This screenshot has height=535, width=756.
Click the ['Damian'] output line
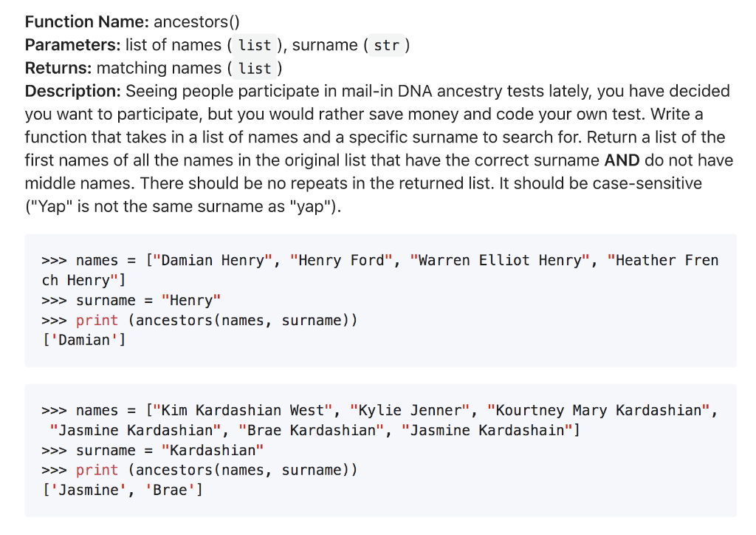coord(84,340)
